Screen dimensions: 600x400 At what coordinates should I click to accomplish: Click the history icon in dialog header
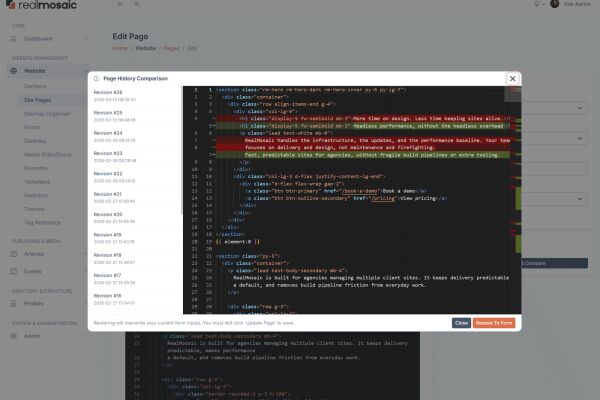[x=95, y=78]
